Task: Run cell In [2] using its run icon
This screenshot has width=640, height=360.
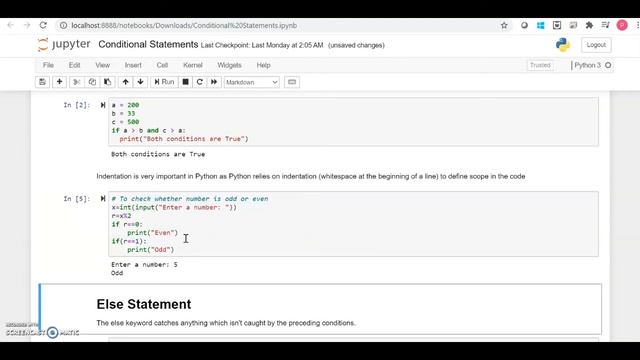Action: click(x=103, y=105)
